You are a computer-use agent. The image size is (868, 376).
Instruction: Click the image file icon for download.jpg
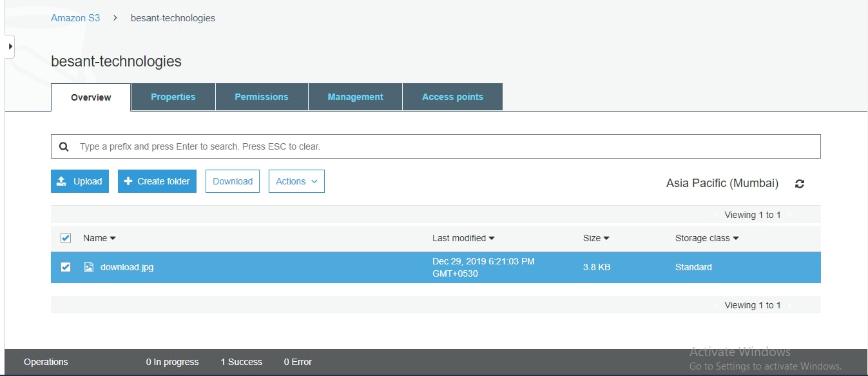point(89,267)
